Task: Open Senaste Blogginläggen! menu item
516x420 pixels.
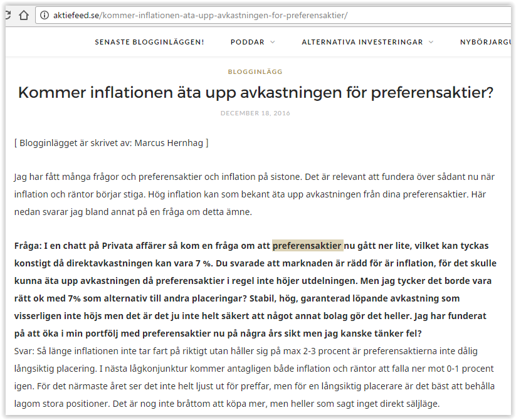Action: (149, 42)
